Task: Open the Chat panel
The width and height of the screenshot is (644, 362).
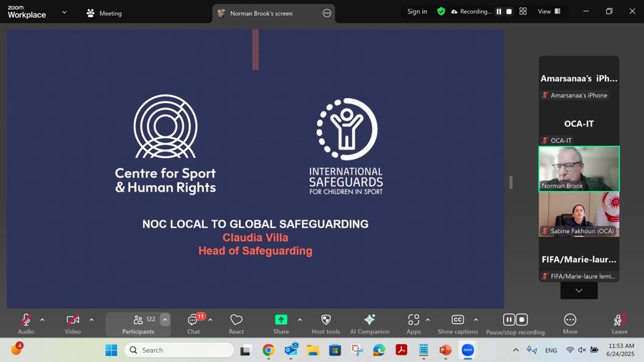Action: point(193,321)
